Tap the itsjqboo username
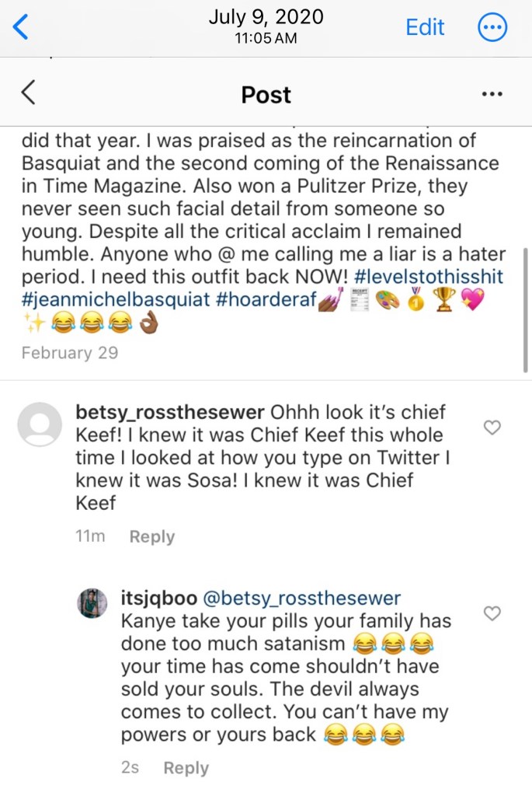 159,599
